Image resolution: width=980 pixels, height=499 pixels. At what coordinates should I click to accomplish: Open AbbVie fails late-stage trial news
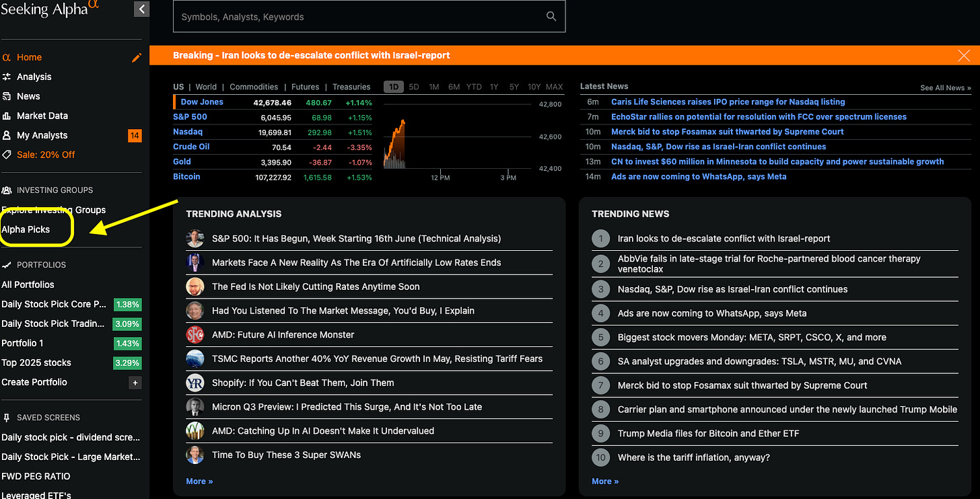pos(769,264)
